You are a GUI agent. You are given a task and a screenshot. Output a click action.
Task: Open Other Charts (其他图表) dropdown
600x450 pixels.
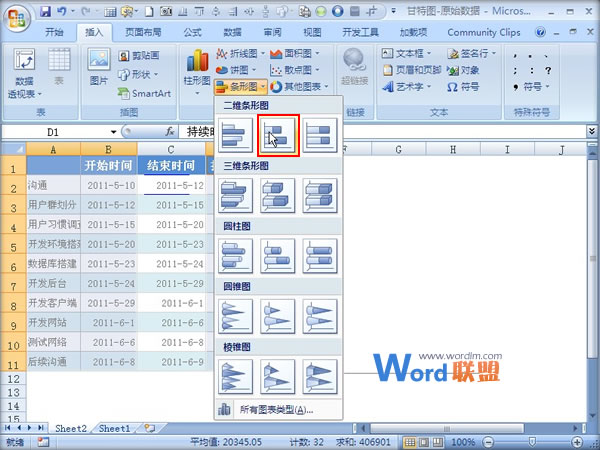point(299,87)
